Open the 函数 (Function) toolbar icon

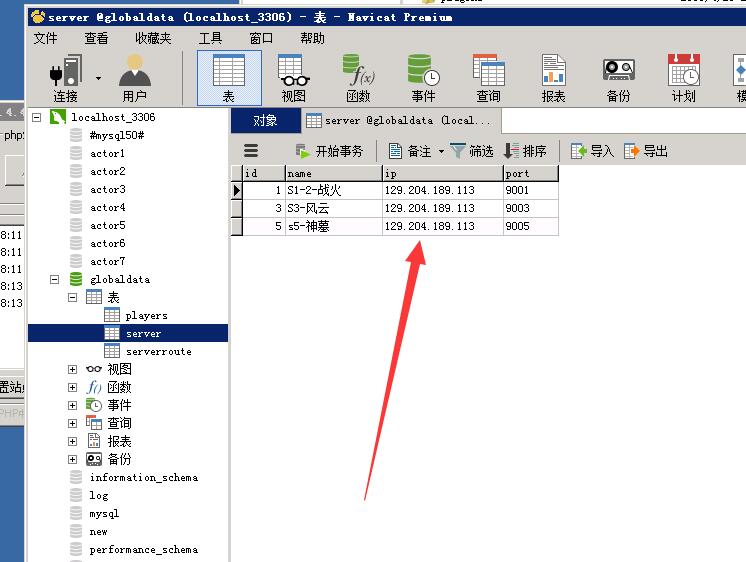click(358, 78)
